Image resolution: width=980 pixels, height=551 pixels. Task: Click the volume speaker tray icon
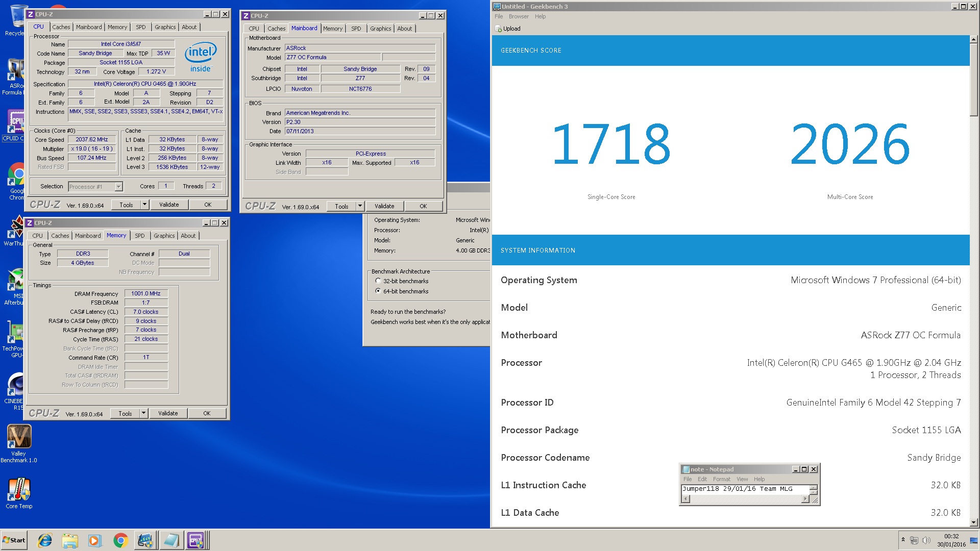click(926, 540)
